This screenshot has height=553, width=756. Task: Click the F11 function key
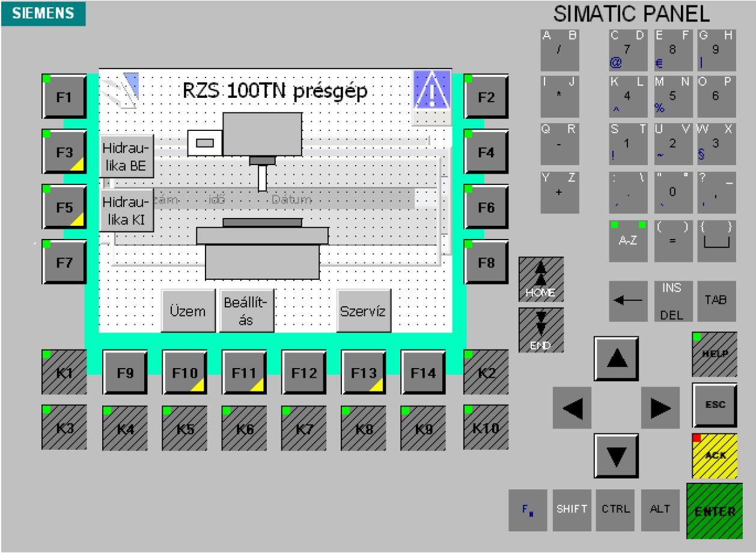tap(244, 372)
